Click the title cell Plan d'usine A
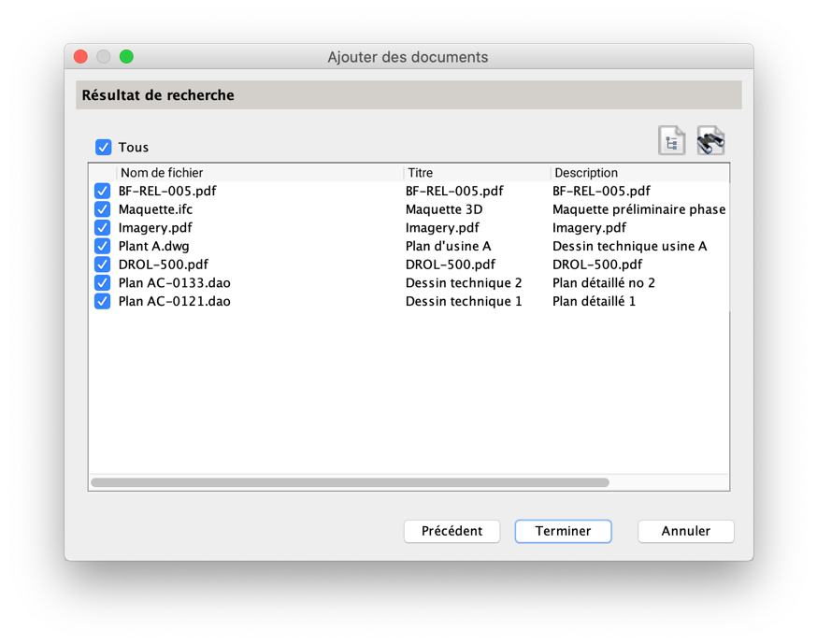 [x=448, y=246]
